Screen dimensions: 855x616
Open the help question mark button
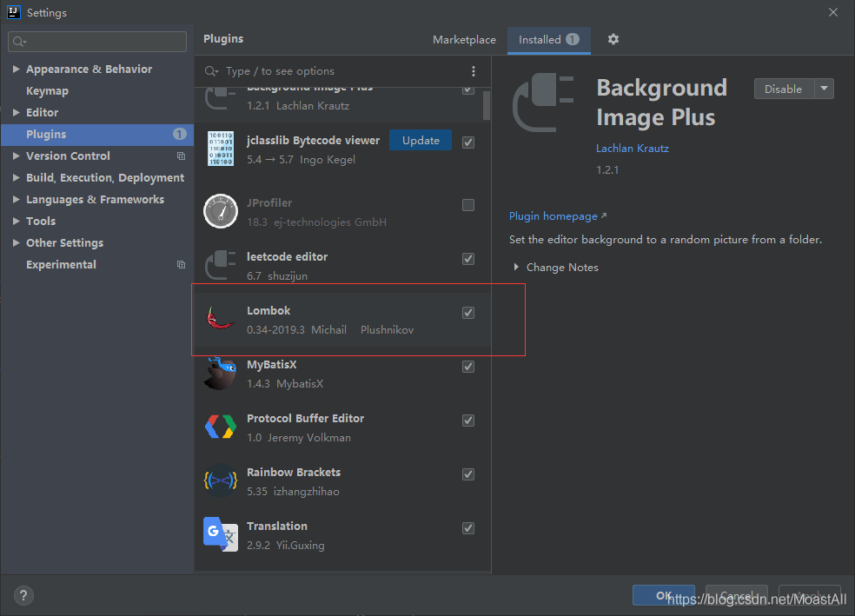click(23, 595)
